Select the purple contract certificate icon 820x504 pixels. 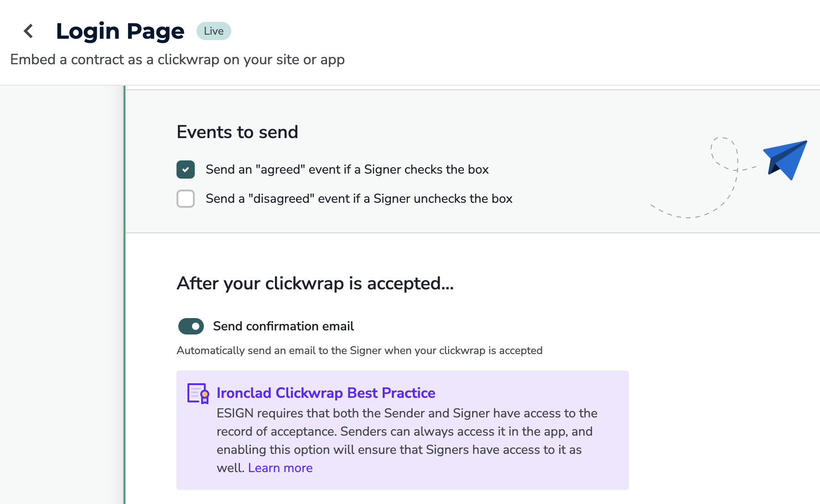click(x=197, y=393)
